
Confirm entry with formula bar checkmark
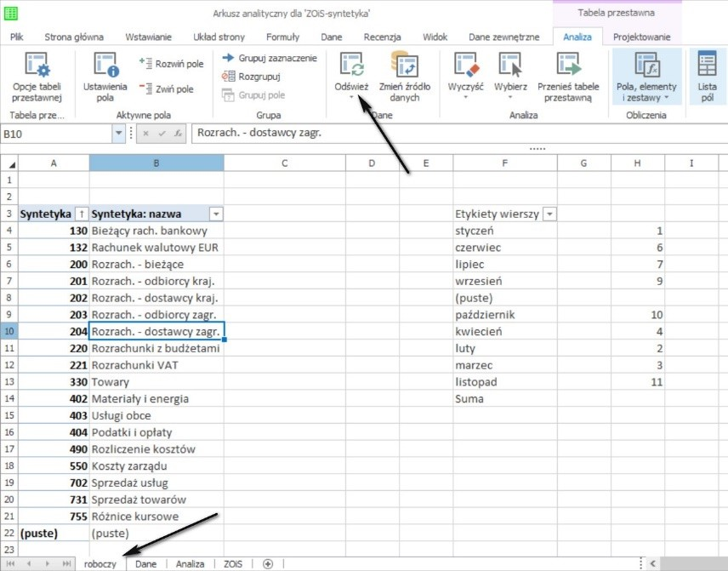[x=162, y=134]
